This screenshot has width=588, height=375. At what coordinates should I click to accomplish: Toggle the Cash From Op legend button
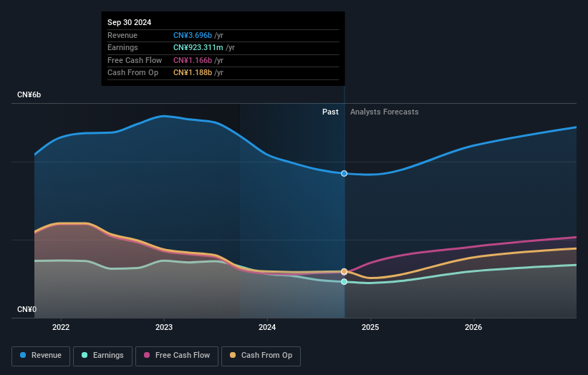pyautogui.click(x=261, y=356)
